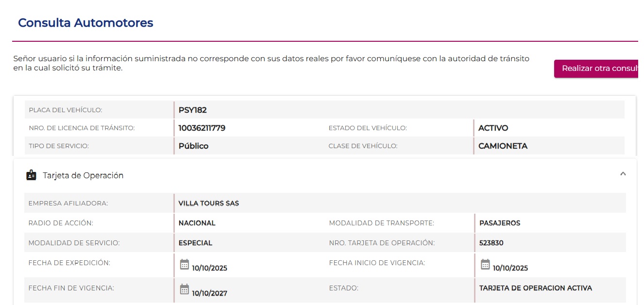Click the Consulta Automotores page heading
Viewport: 644px width, 305px height.
85,23
